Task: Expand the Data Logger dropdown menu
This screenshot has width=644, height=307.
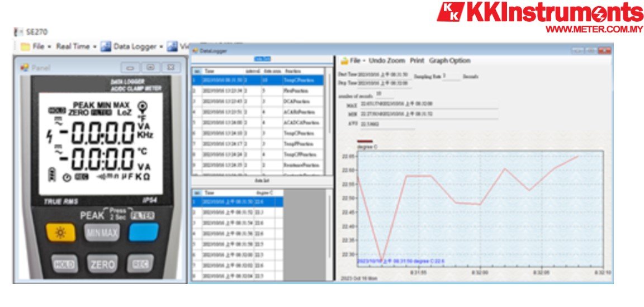Action: (x=138, y=47)
